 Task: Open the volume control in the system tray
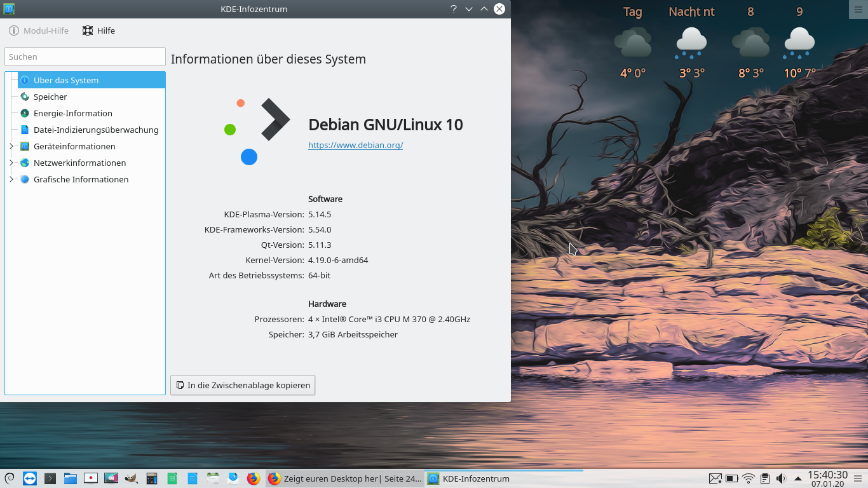click(x=780, y=478)
